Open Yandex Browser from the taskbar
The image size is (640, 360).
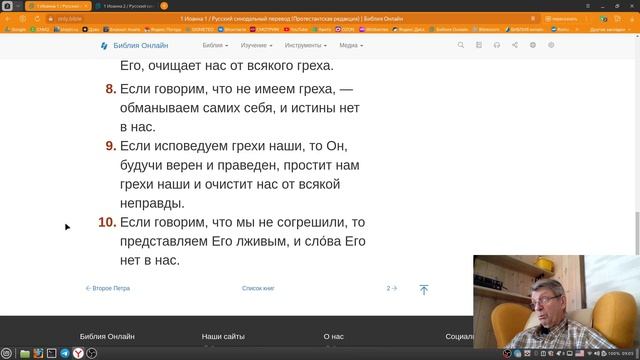(78, 353)
